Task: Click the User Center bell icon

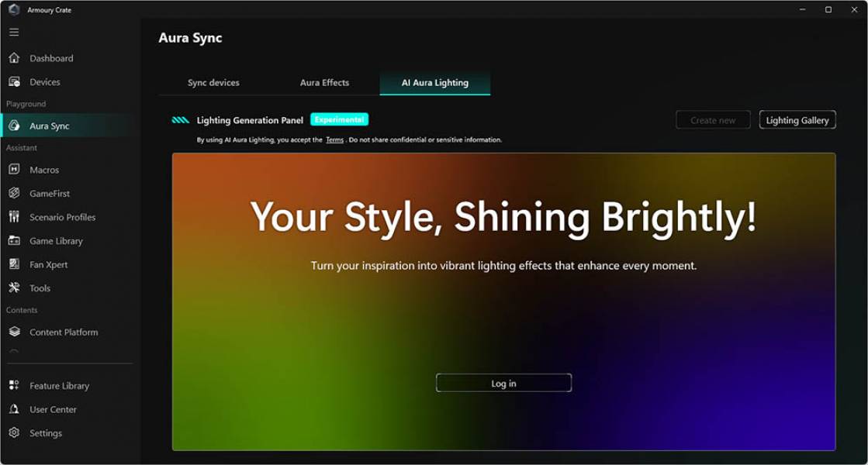Action: coord(15,409)
